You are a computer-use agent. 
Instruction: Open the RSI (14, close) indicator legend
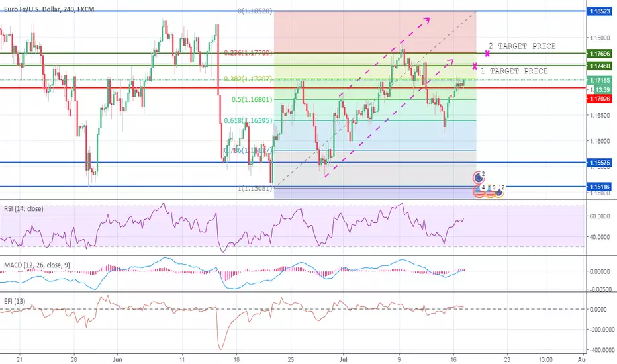(24, 208)
